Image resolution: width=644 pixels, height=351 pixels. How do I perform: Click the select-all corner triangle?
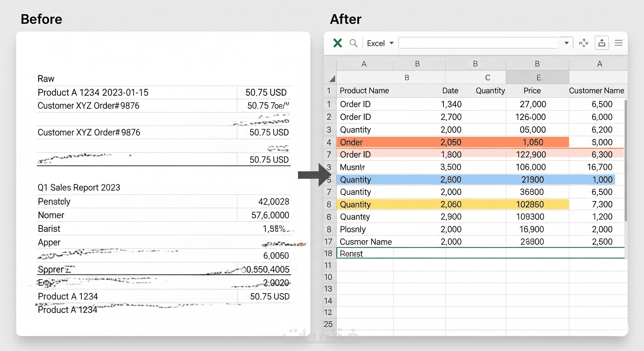coord(332,79)
